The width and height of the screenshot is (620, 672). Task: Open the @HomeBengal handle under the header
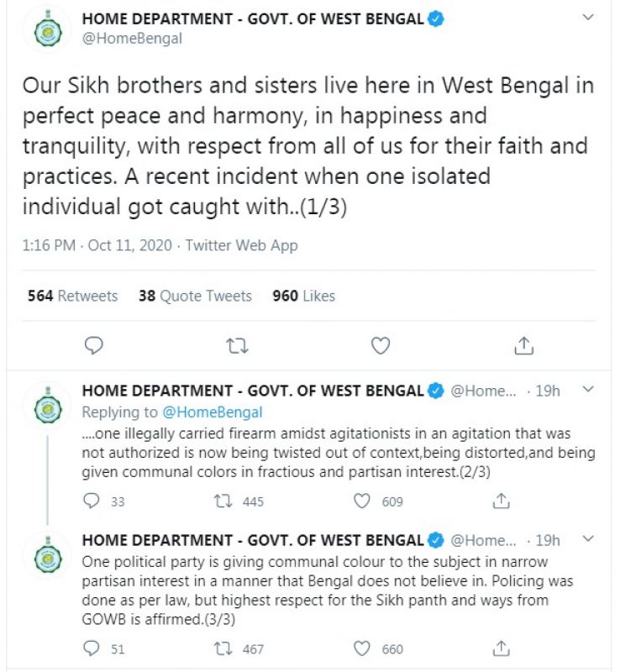(x=132, y=39)
